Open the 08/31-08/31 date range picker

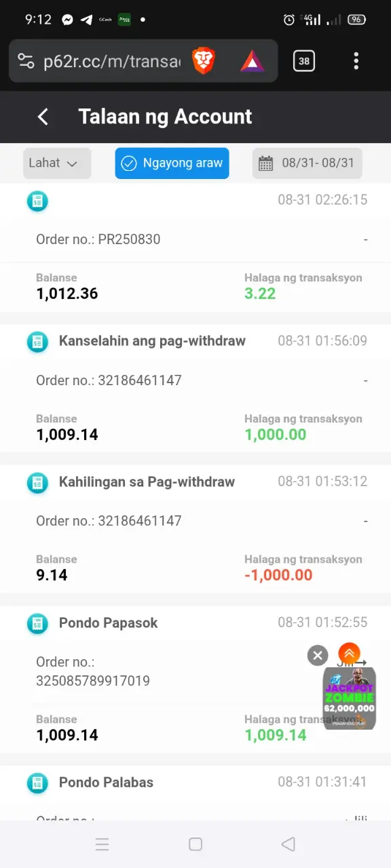point(308,163)
